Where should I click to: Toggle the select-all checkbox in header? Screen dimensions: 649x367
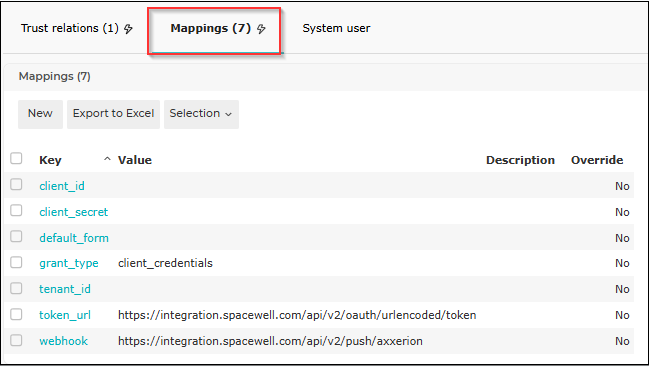[16, 158]
